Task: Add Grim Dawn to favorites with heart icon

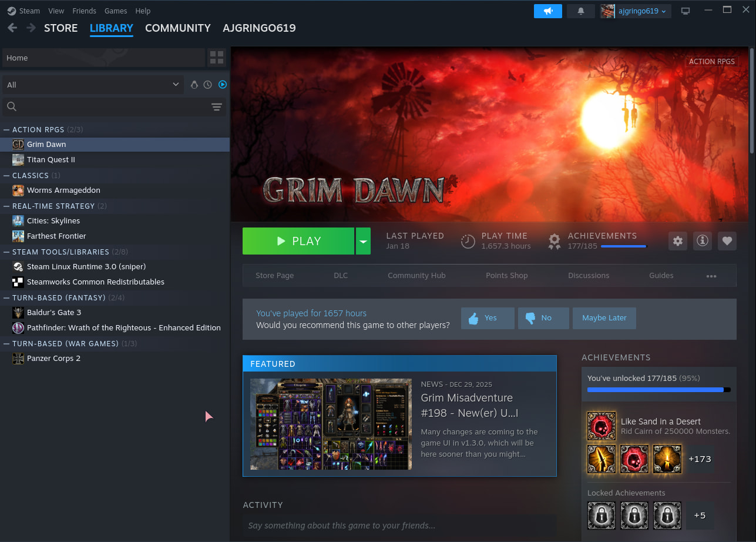Action: click(x=727, y=241)
